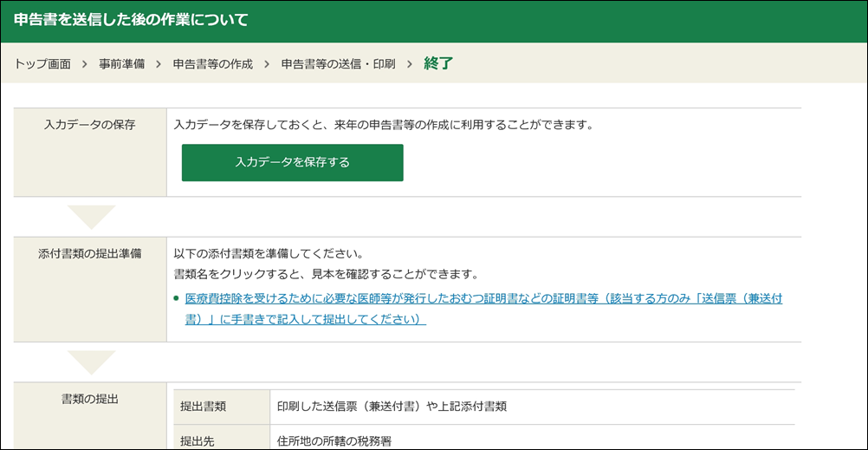Click the 入力データを保存する button
Viewport: 868px width, 450px height.
click(x=292, y=162)
